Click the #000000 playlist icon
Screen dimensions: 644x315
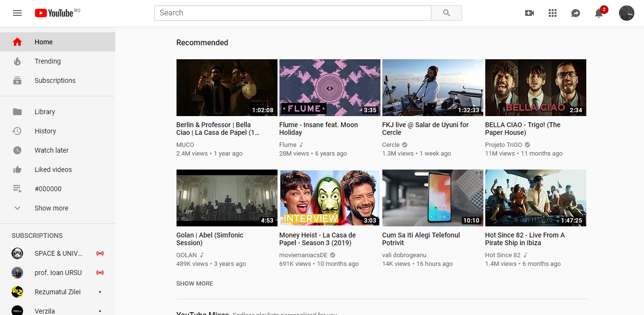17,189
